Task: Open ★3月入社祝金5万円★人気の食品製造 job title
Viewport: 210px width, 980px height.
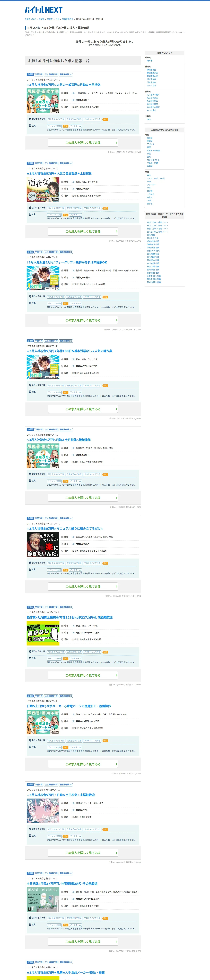Action: (59, 173)
